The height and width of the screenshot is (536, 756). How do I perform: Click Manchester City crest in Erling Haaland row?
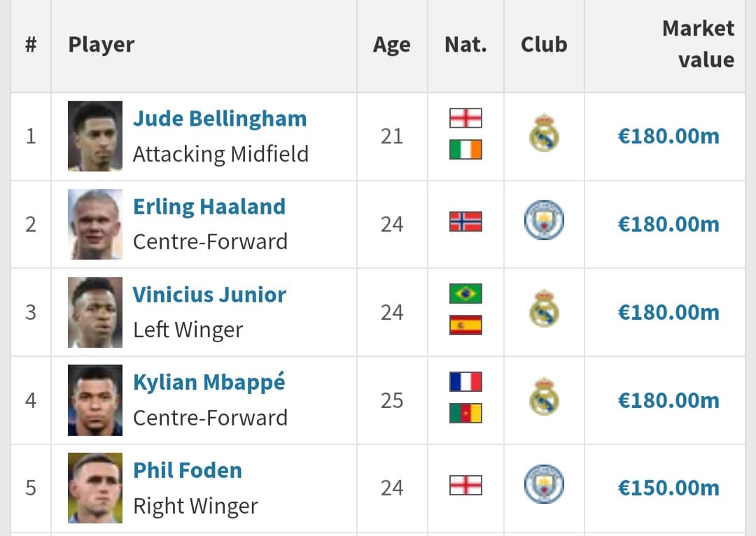(x=544, y=220)
